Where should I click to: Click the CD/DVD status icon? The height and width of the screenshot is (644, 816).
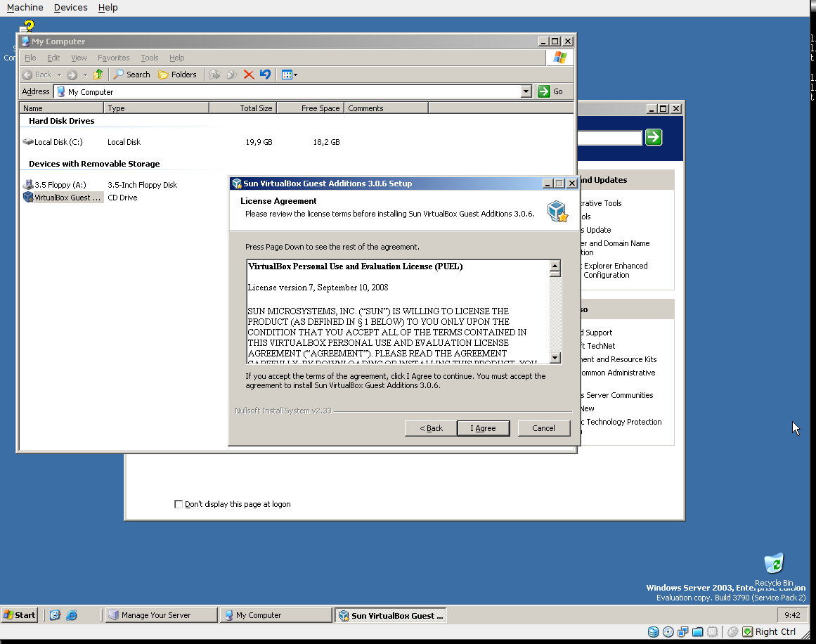[668, 632]
